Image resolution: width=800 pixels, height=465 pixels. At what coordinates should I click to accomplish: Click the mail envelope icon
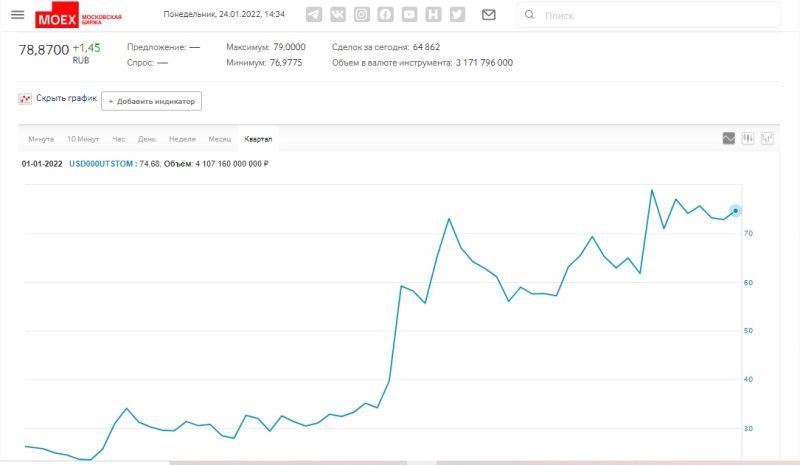click(x=488, y=15)
